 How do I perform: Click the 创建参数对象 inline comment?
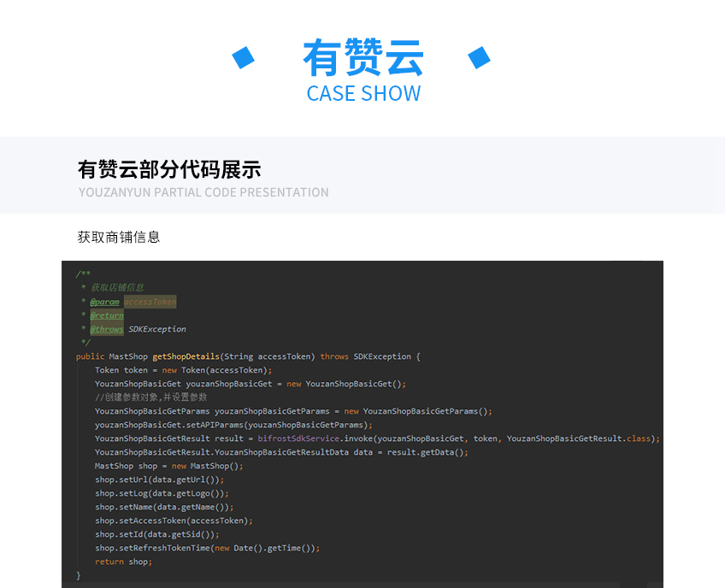(x=151, y=397)
